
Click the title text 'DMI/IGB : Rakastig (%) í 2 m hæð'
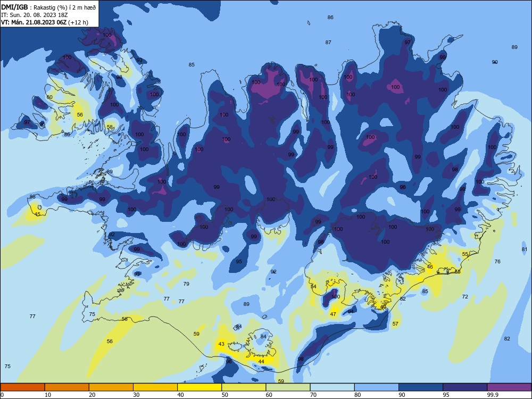click(48, 7)
